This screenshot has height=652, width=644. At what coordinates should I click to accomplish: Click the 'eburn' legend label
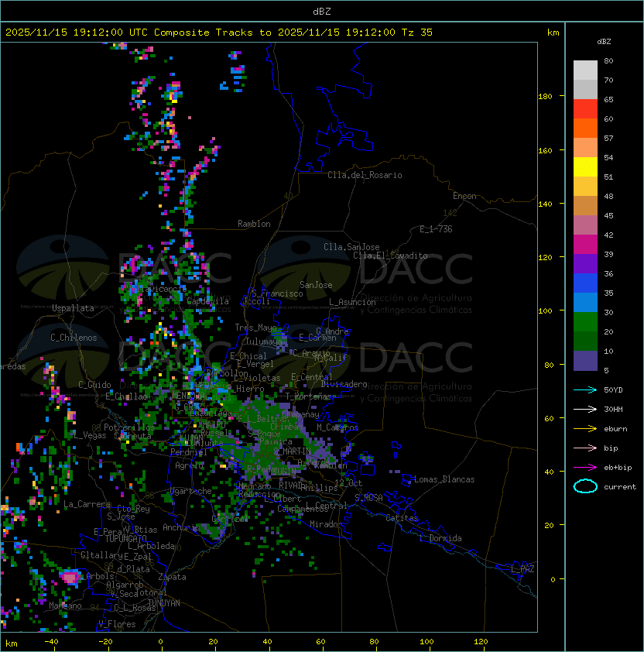click(x=615, y=429)
